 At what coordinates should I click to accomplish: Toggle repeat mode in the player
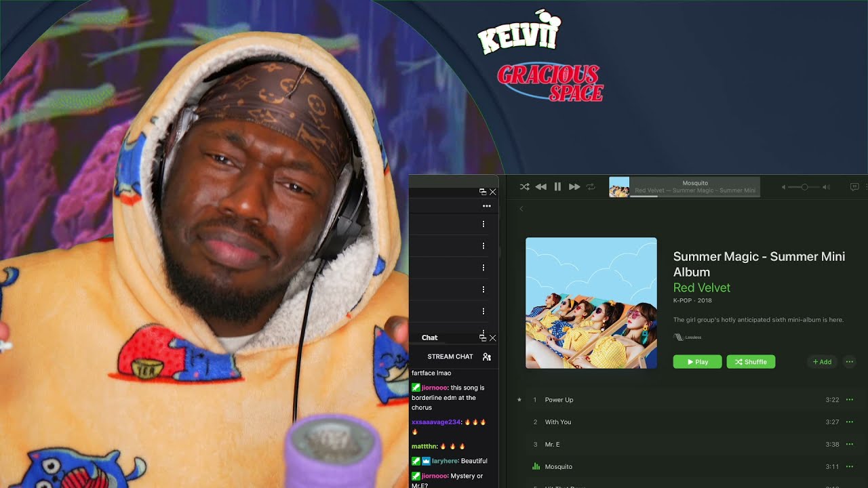[x=591, y=186]
